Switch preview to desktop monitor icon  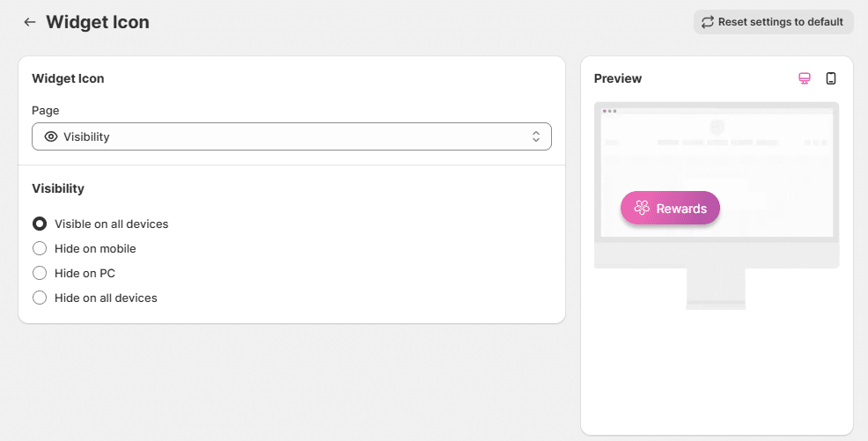pos(805,78)
